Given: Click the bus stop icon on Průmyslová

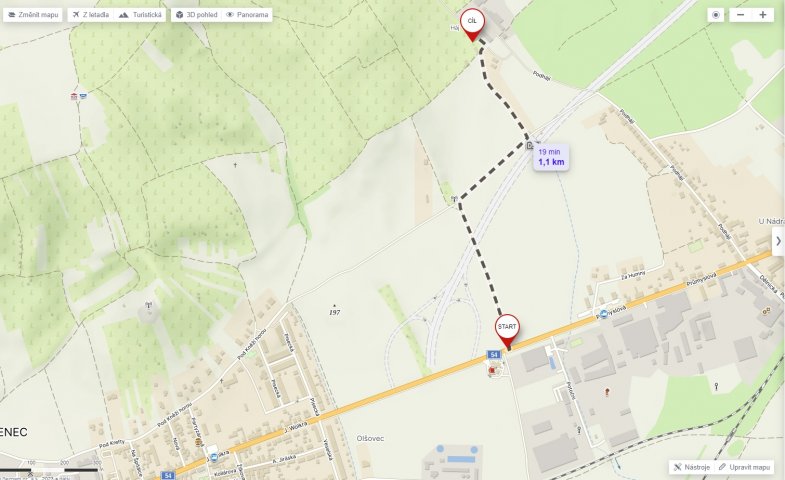Looking at the screenshot, I should tap(604, 314).
